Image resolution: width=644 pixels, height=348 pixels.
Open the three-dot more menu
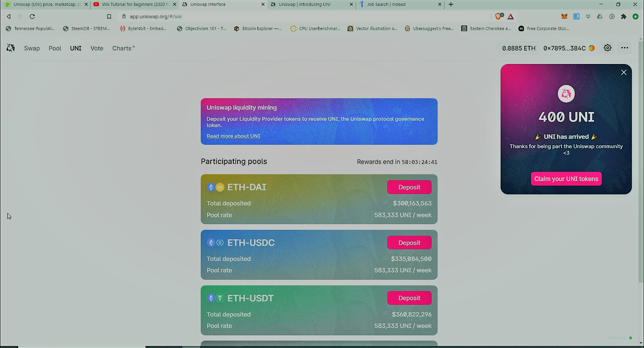pos(625,48)
